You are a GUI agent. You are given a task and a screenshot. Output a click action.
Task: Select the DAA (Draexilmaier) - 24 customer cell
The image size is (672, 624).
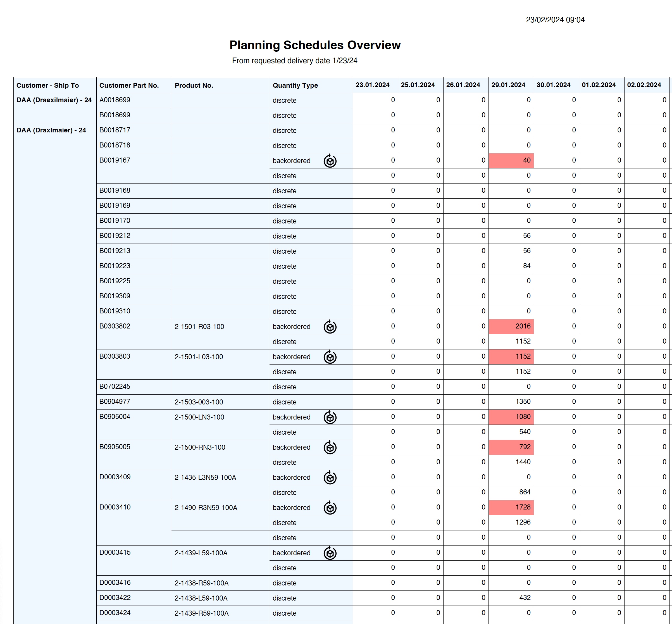(x=54, y=100)
